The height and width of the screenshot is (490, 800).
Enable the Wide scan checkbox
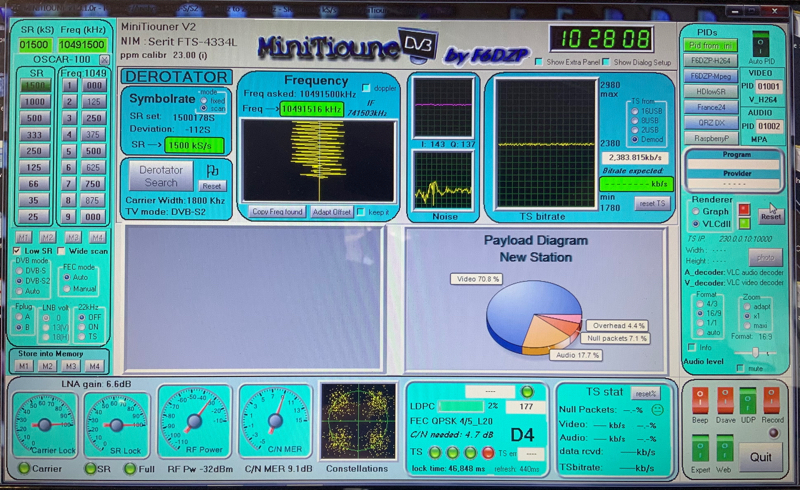[61, 251]
